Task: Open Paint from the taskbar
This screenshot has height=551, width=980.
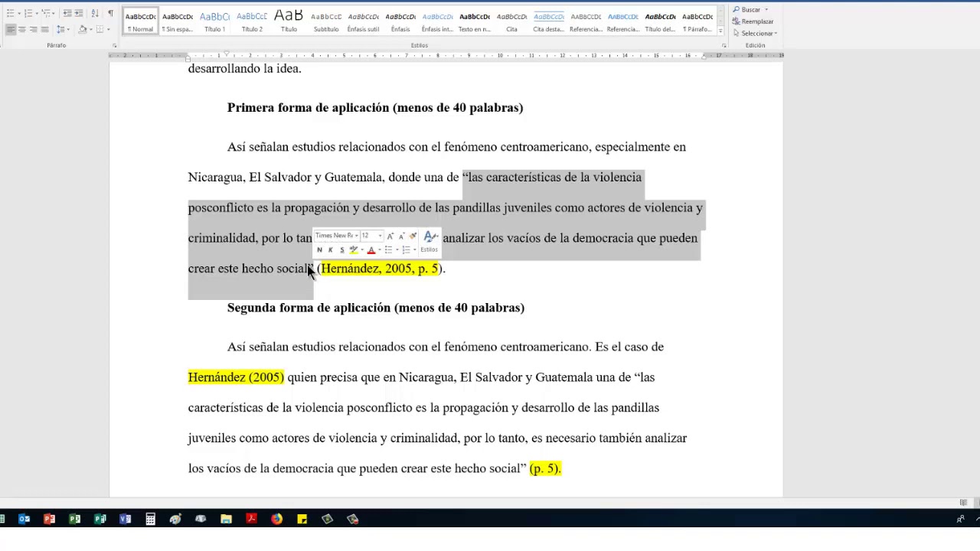Action: [175, 520]
